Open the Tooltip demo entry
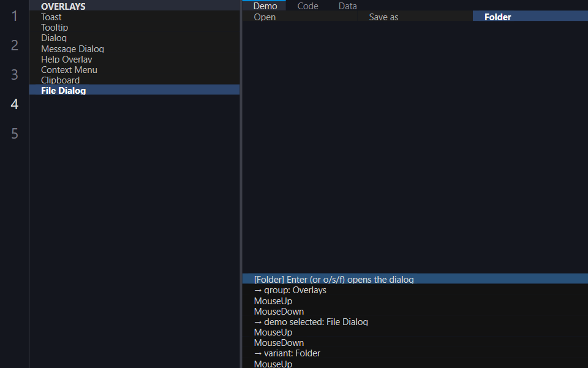Viewport: 588px width, 368px height. coord(134,28)
